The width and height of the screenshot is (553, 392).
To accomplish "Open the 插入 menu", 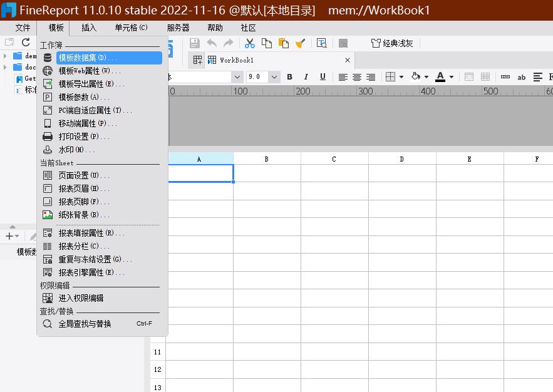I will [x=89, y=28].
